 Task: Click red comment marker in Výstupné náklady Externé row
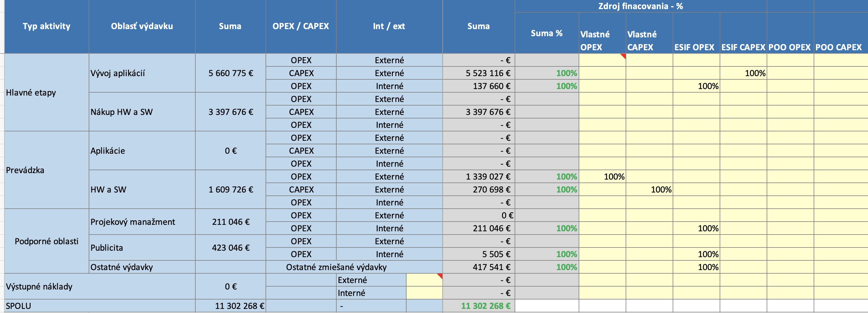tap(440, 276)
